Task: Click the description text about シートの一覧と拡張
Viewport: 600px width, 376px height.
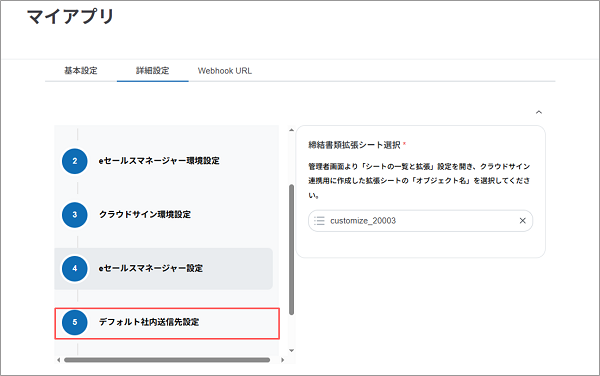Action: tap(419, 181)
